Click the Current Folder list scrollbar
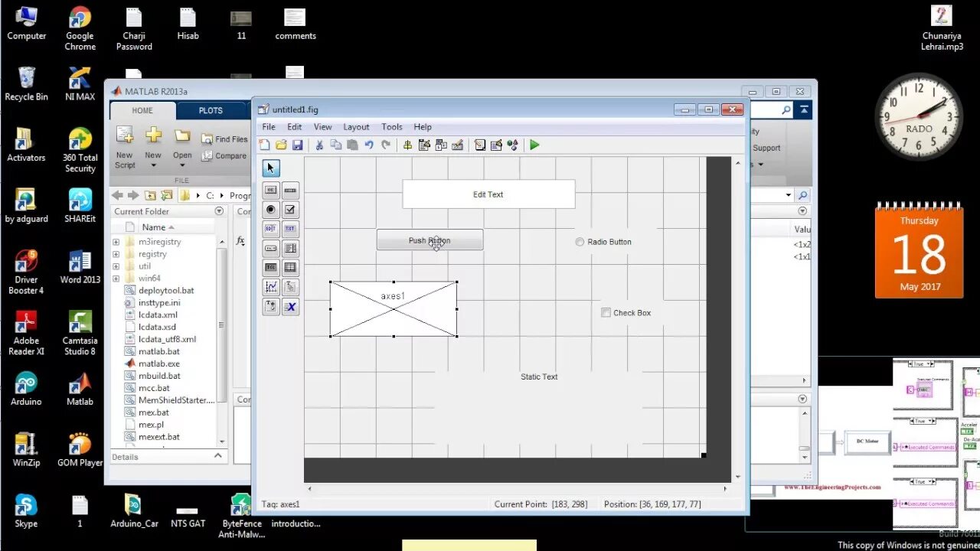 coord(222,341)
